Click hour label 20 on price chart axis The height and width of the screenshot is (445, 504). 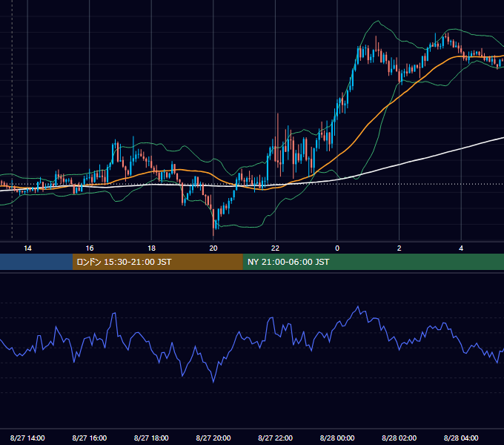pos(213,248)
